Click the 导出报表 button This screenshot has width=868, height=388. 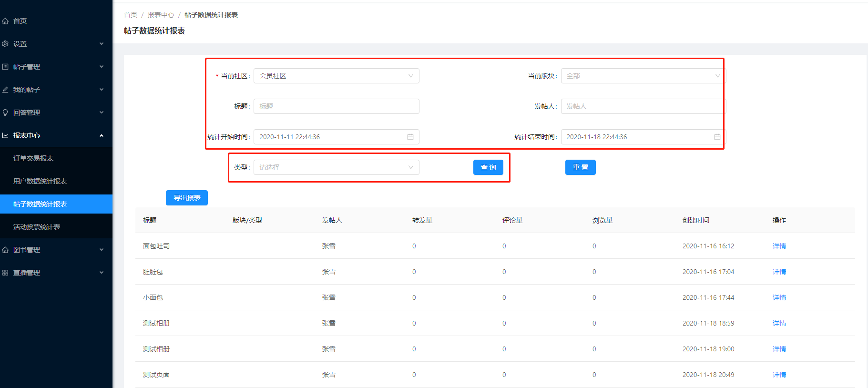tap(187, 198)
